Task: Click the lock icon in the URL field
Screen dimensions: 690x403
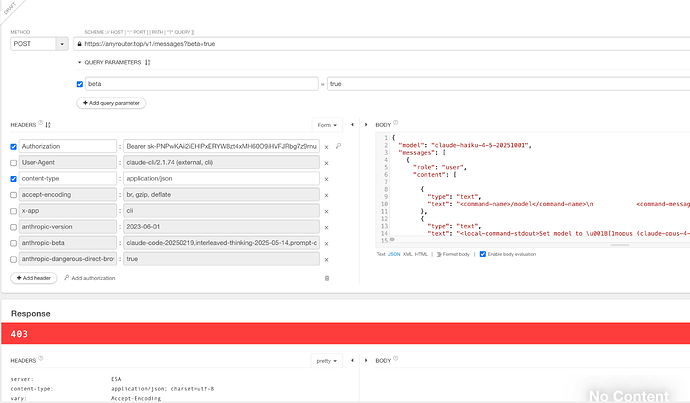Action: pos(79,44)
